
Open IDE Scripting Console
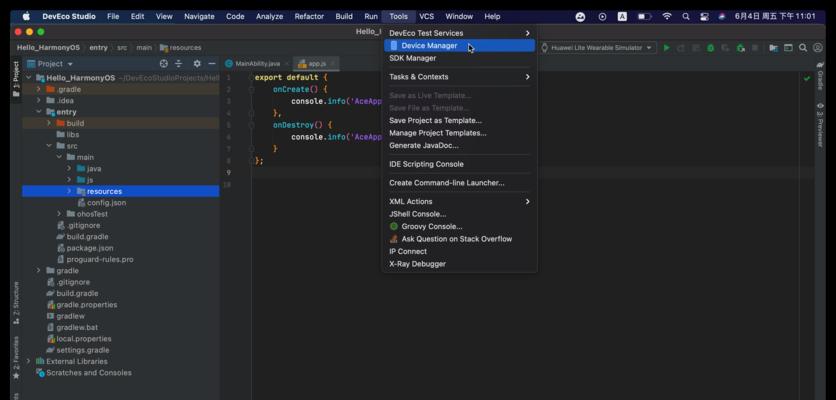459,164
